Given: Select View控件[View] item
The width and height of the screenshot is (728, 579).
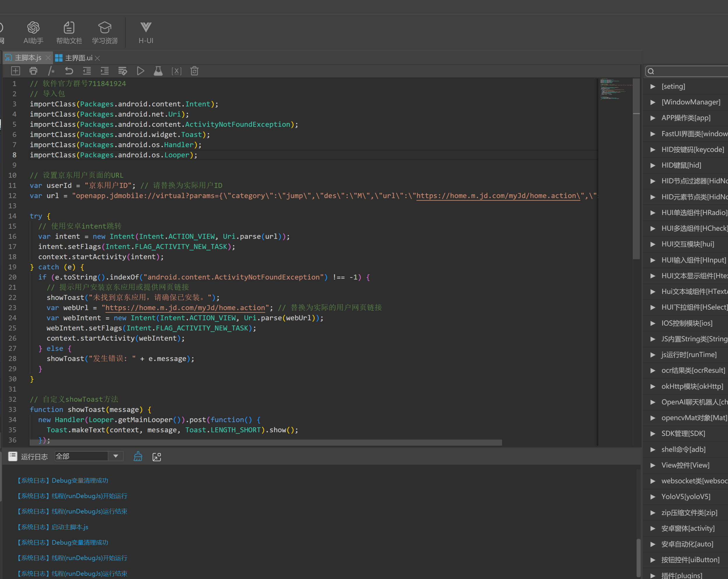Looking at the screenshot, I should click(685, 465).
